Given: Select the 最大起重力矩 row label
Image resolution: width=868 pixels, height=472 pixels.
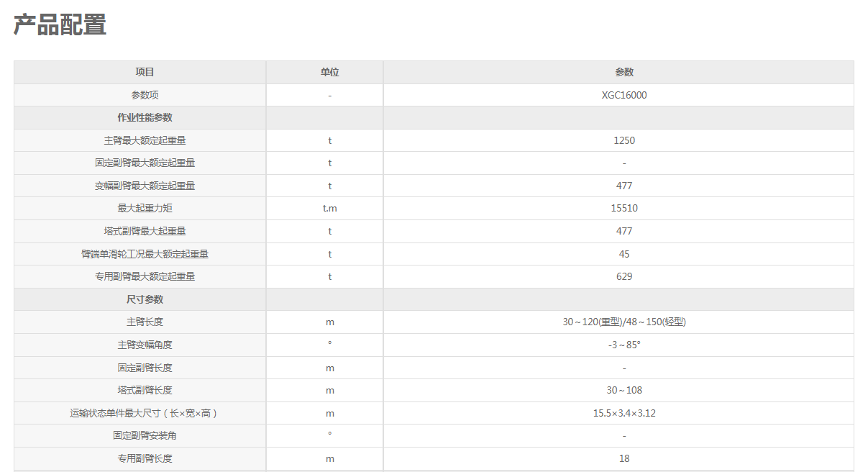Looking at the screenshot, I should pyautogui.click(x=145, y=209).
